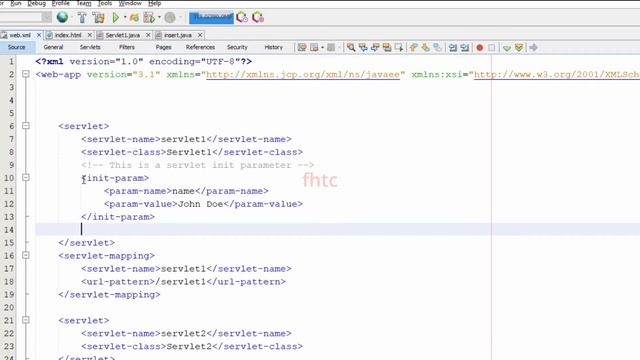Click the Shift Line Left icon
Screen dimensions: 640x360
[453, 48]
